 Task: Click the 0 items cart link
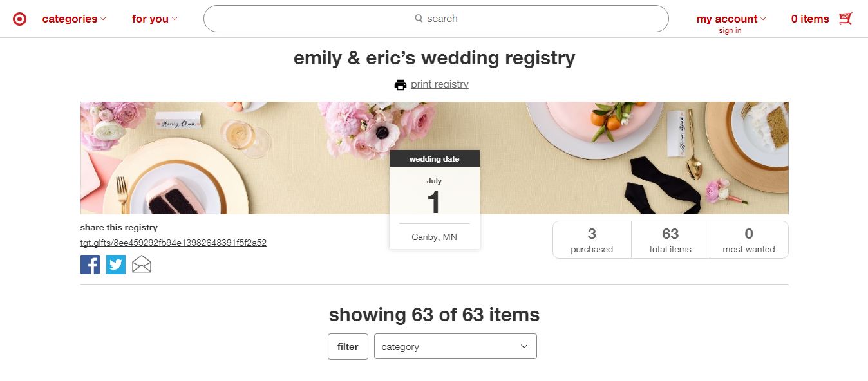tap(810, 19)
